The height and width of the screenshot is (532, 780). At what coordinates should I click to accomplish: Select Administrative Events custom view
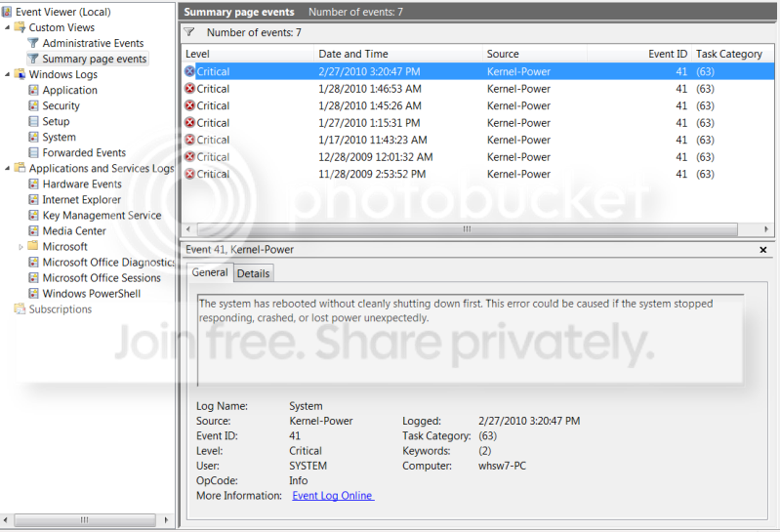pos(93,43)
